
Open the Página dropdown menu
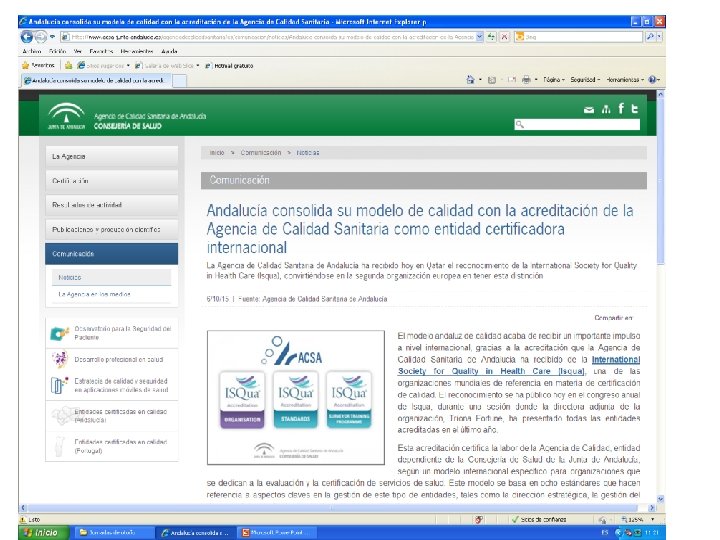(553, 80)
